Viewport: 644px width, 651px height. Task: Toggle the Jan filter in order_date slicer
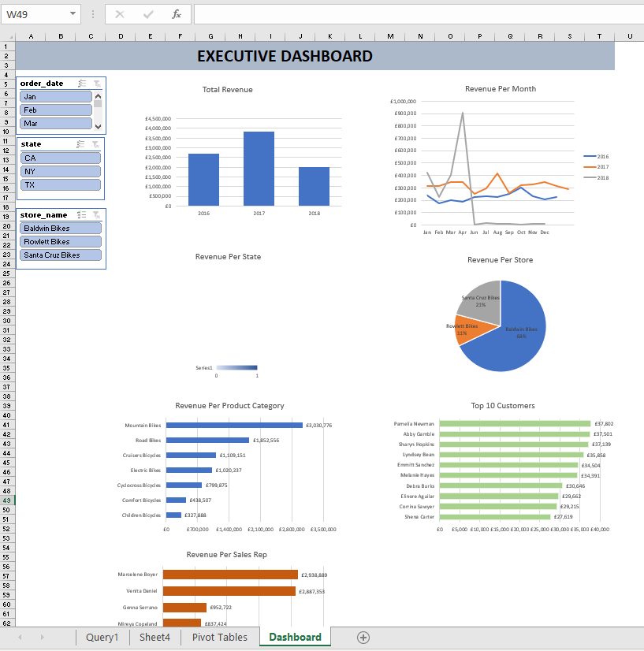pyautogui.click(x=55, y=95)
